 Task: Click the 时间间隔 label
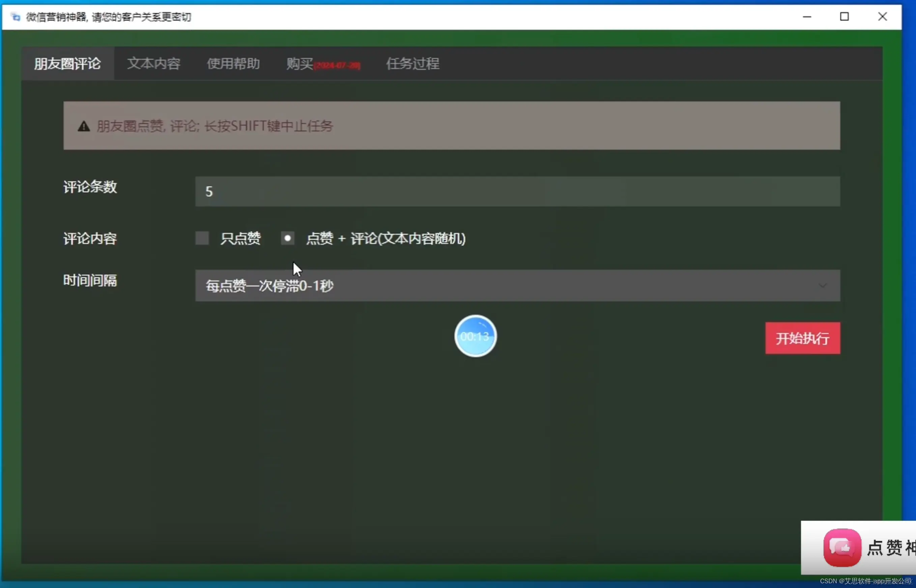[90, 281]
